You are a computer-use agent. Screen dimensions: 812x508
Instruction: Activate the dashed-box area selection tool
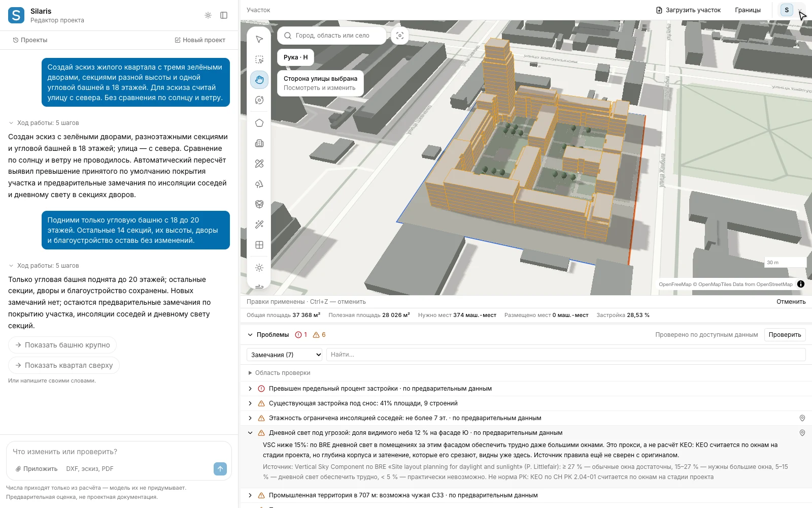click(x=259, y=59)
